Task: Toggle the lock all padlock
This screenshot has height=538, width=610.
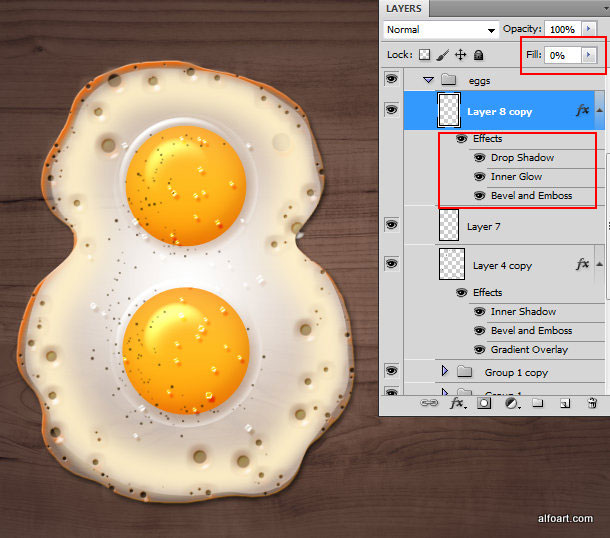Action: pyautogui.click(x=478, y=55)
